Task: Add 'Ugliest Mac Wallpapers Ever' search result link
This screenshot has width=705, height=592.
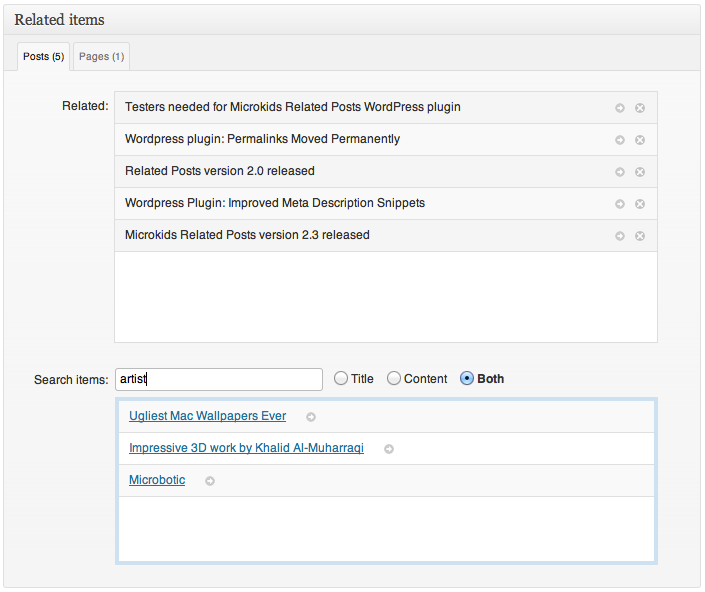Action: 207,416
